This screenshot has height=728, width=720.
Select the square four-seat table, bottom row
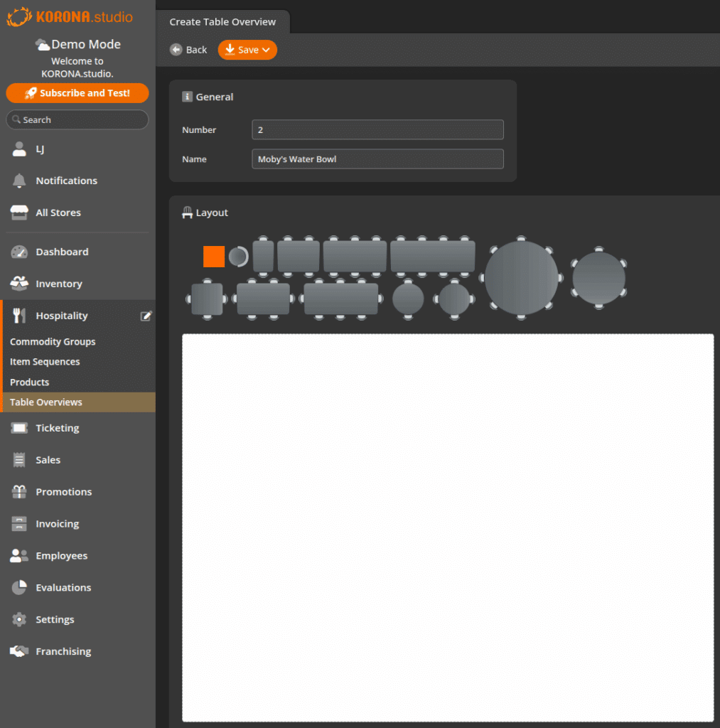click(x=207, y=299)
